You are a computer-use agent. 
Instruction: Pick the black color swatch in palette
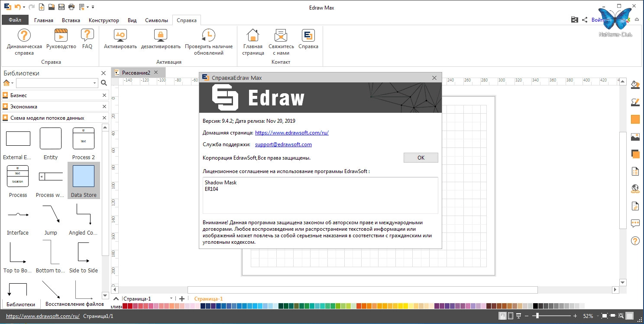[535, 306]
